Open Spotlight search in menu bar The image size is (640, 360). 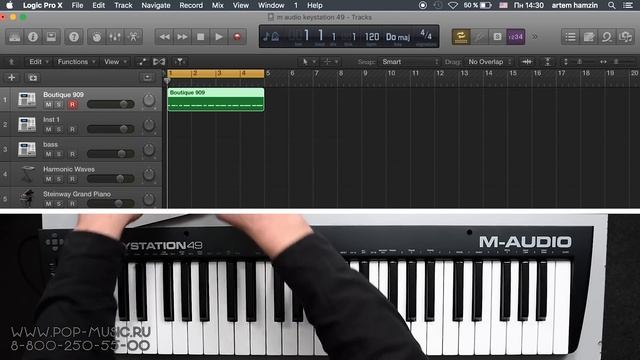611,5
